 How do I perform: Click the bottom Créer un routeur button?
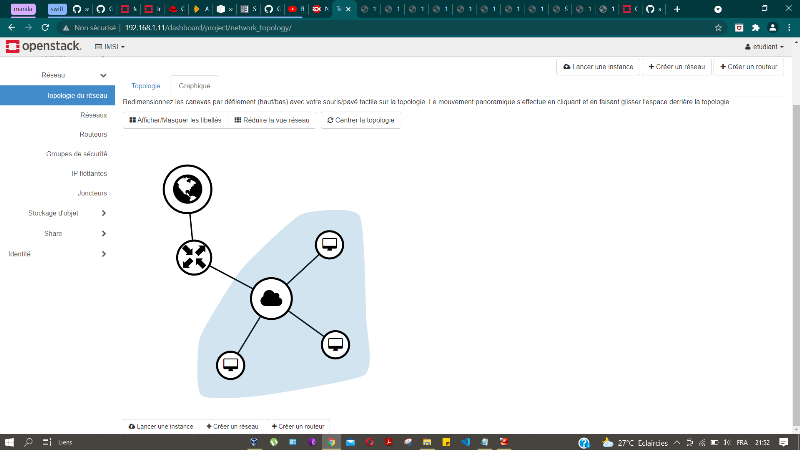click(x=298, y=426)
